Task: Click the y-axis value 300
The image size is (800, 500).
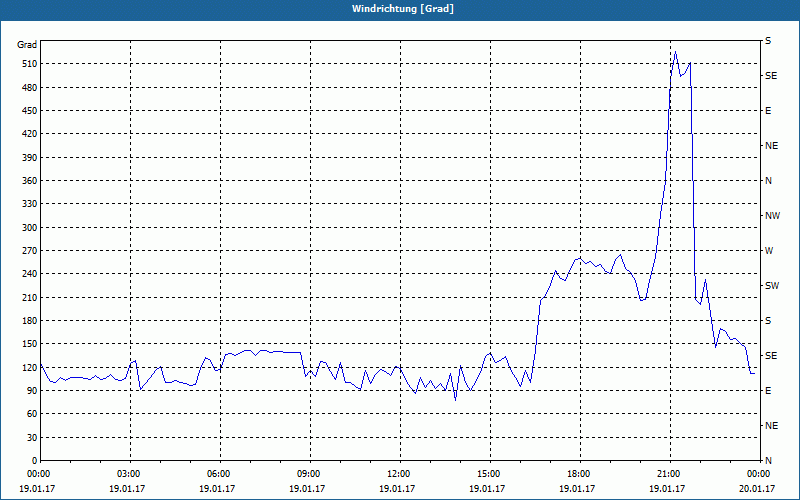Action: coord(30,228)
